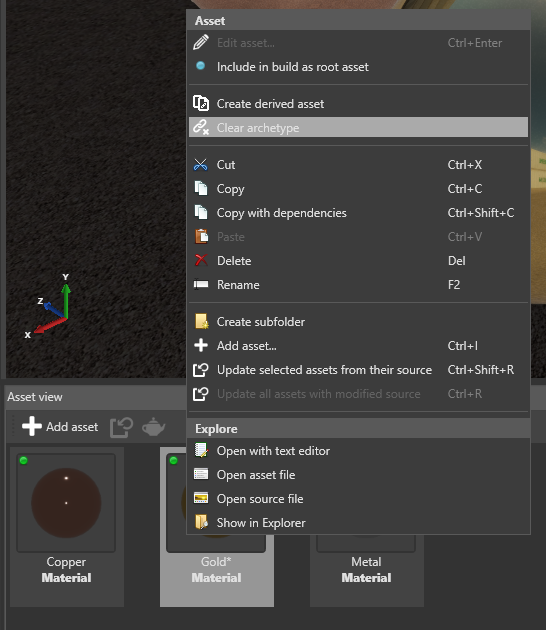The height and width of the screenshot is (630, 546).
Task: Click the Add asset toolbar button
Action: tap(60, 426)
